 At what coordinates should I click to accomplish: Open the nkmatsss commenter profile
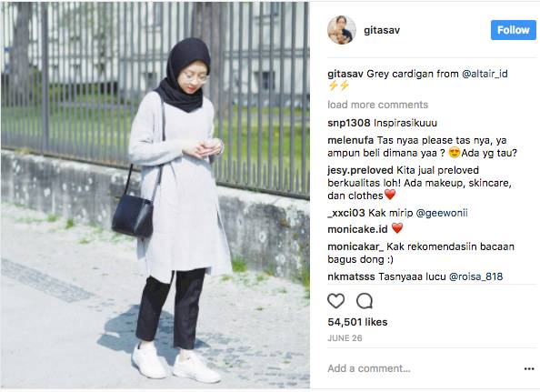(351, 276)
